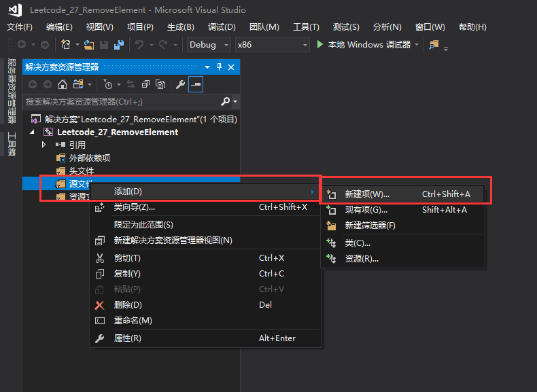Click the Collapse All icon in Solution Explorer
Viewport: 537px width, 392px height.
[x=145, y=84]
